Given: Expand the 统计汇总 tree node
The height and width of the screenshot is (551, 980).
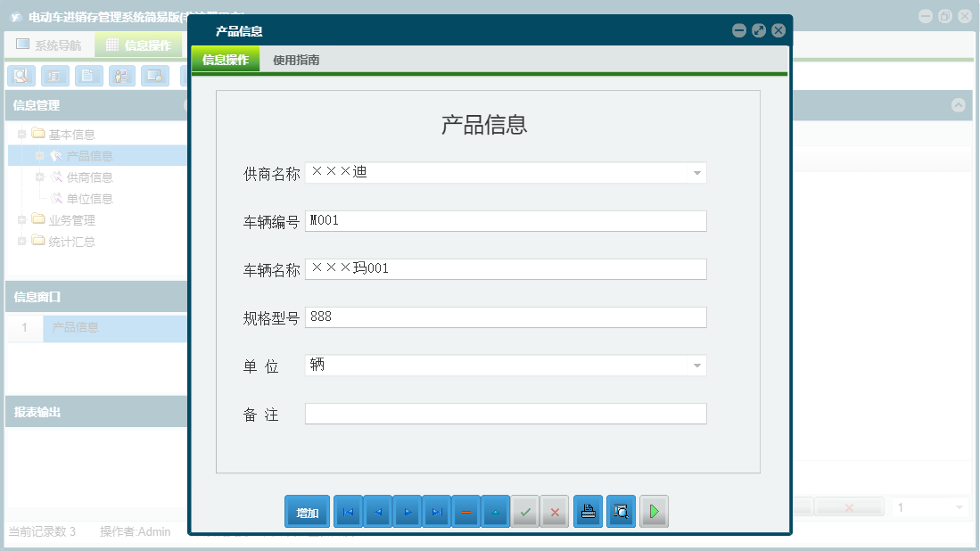Looking at the screenshot, I should pos(21,241).
